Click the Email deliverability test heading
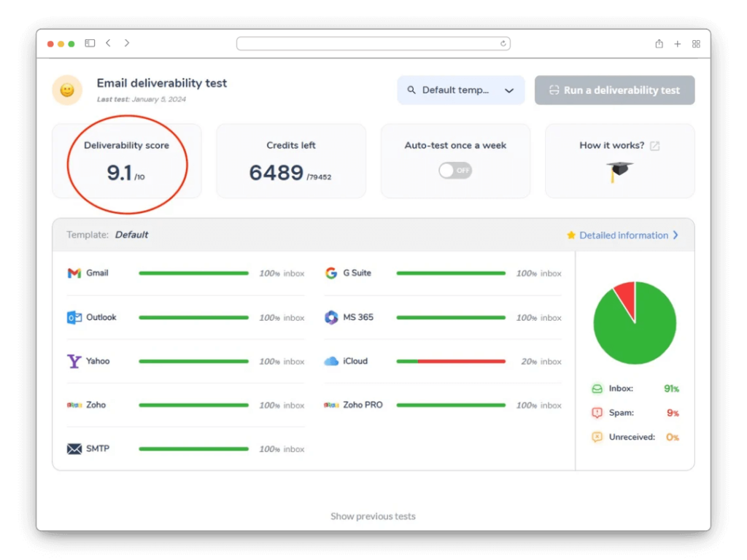Screen dimensions: 747x560 click(x=161, y=83)
